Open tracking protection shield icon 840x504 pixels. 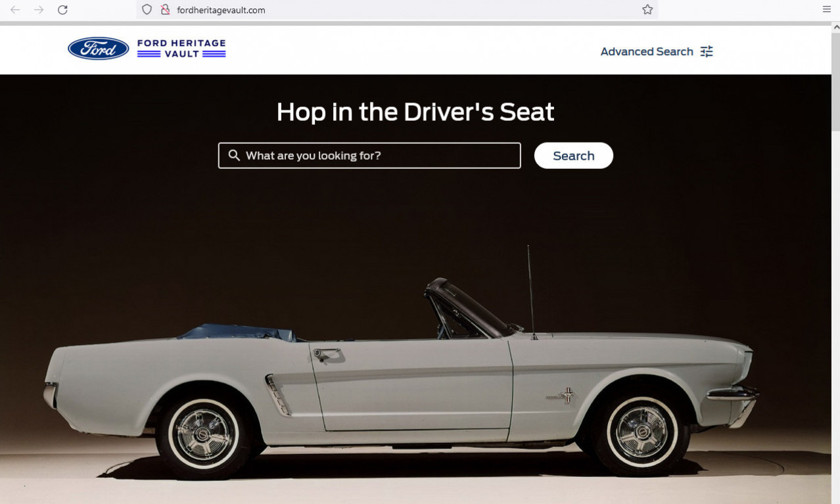click(x=147, y=10)
